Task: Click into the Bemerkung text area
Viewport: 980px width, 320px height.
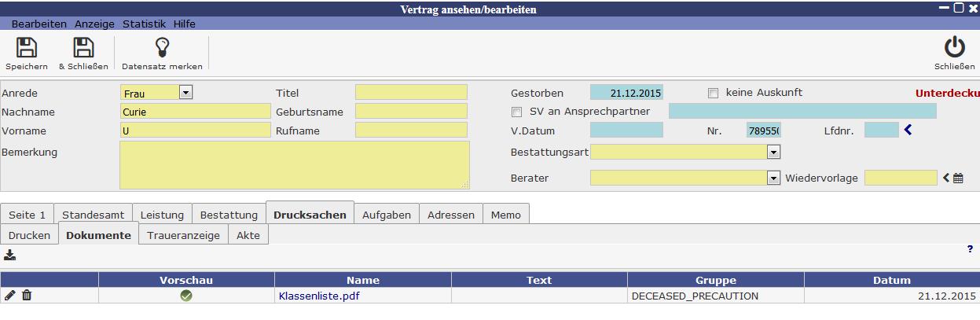Action: point(294,165)
